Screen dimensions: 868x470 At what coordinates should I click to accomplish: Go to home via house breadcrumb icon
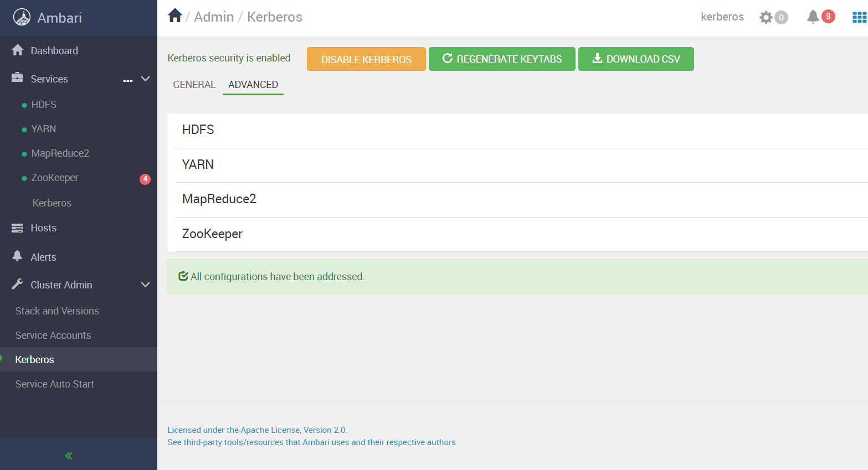click(x=175, y=16)
